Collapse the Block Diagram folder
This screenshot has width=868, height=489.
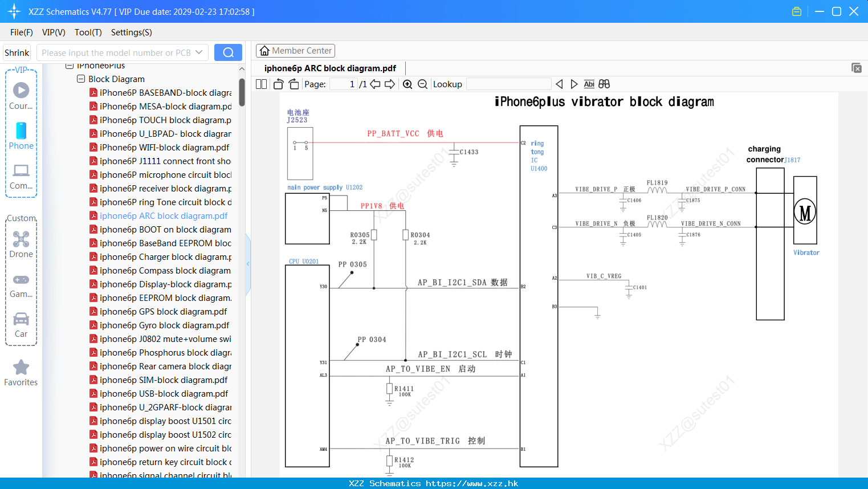coord(81,79)
